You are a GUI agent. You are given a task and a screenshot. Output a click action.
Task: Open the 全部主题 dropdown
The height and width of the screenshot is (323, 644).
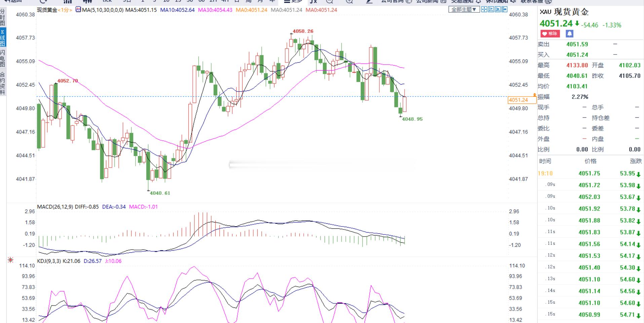464,9
